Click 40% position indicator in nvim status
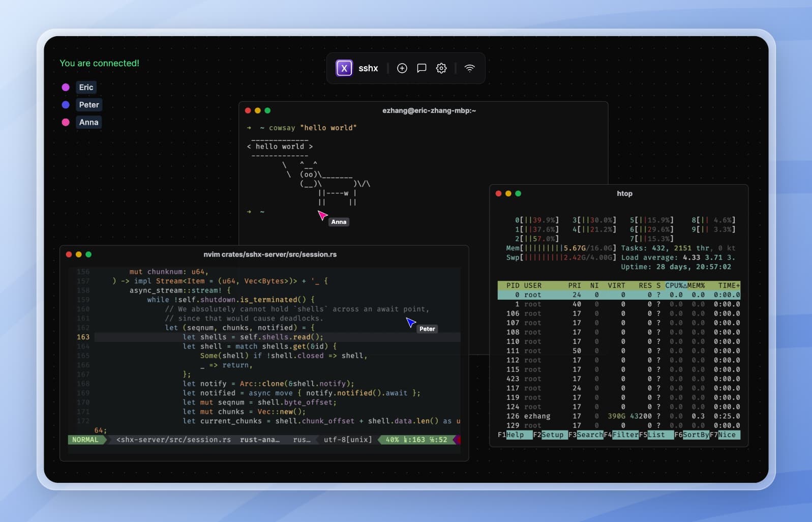The image size is (812, 522). point(392,440)
